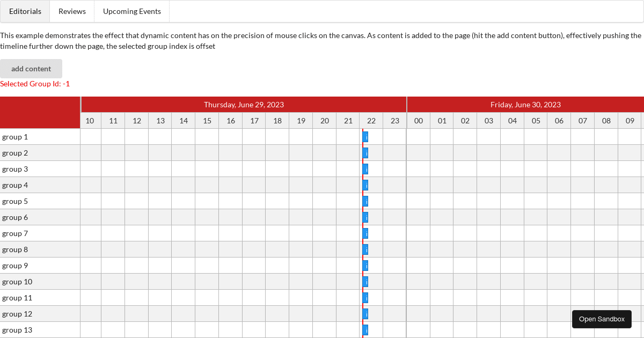Click hour 03 in the Friday header
This screenshot has height=338, width=644.
489,121
